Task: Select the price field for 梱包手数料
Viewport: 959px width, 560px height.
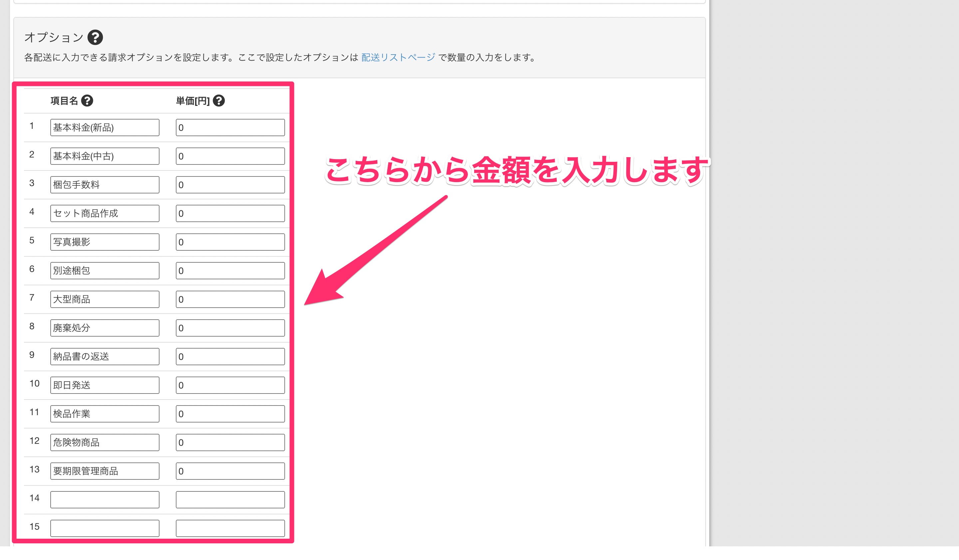Action: pyautogui.click(x=230, y=184)
